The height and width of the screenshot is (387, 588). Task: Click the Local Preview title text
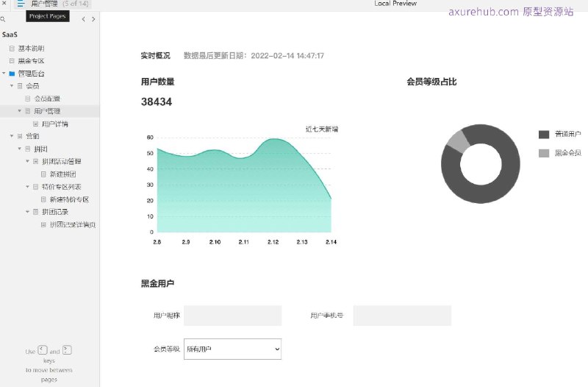(x=395, y=4)
